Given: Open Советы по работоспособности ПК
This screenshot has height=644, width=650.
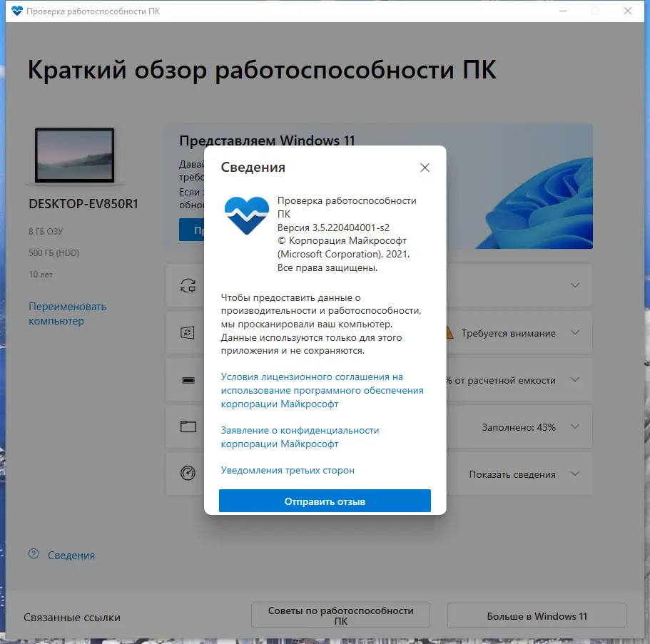Looking at the screenshot, I should pyautogui.click(x=340, y=615).
